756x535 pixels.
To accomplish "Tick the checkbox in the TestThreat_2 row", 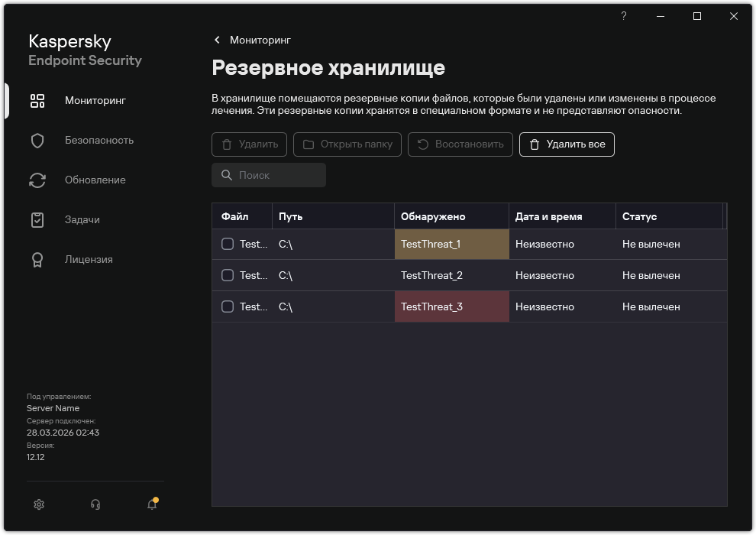I will (x=228, y=275).
